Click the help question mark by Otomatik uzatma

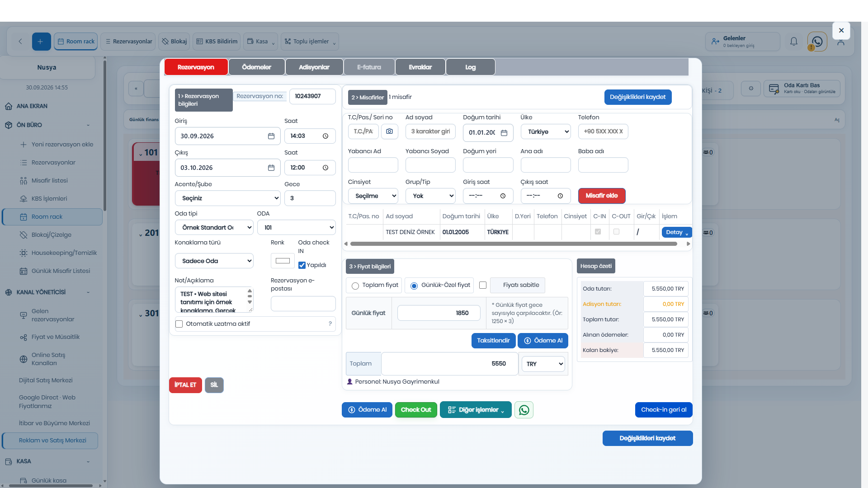330,324
